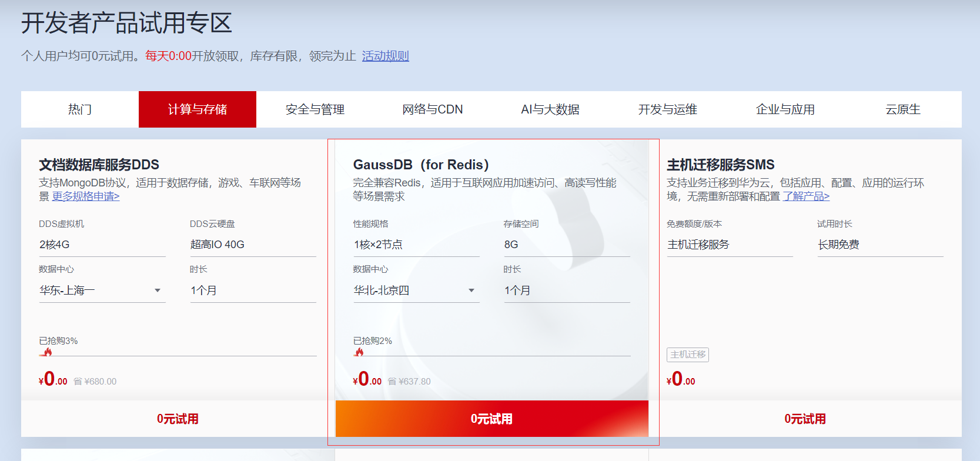Click the 2核4G DDS虚拟机 value
The height and width of the screenshot is (461, 980).
(x=55, y=245)
